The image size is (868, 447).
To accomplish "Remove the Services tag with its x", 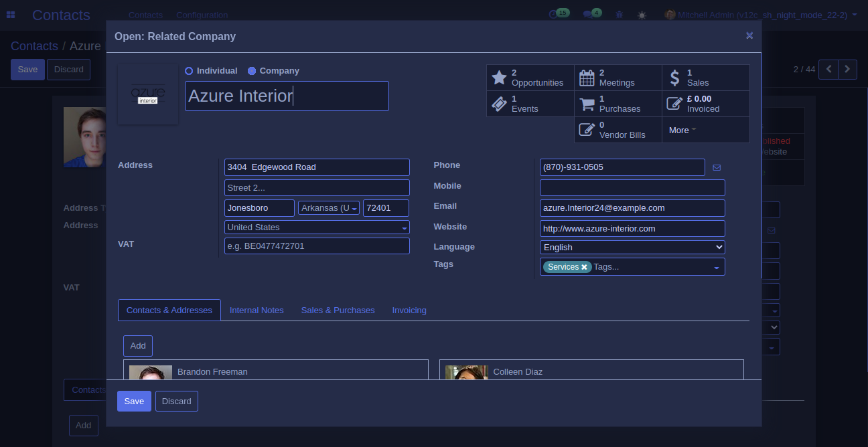I will tap(584, 267).
